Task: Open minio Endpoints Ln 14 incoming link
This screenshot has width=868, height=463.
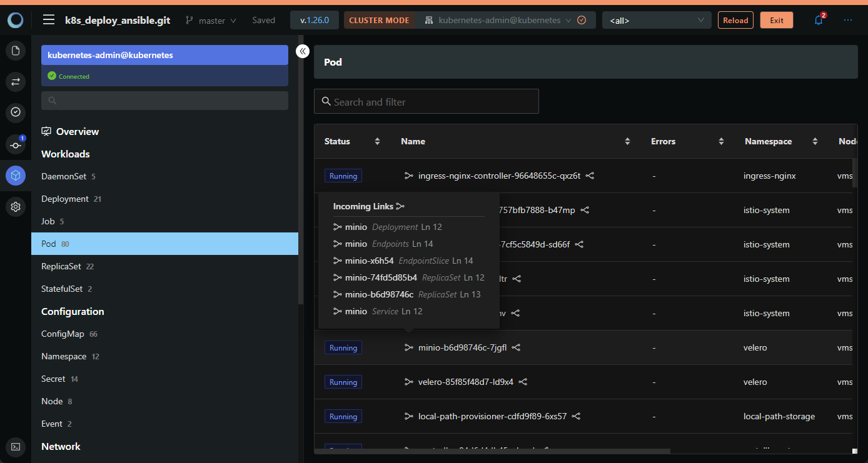Action: pos(383,244)
